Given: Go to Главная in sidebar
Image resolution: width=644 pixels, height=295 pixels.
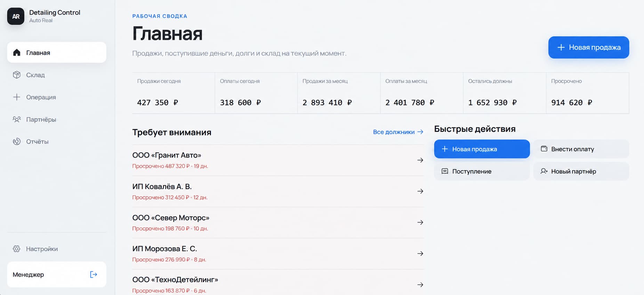Looking at the screenshot, I should 57,52.
